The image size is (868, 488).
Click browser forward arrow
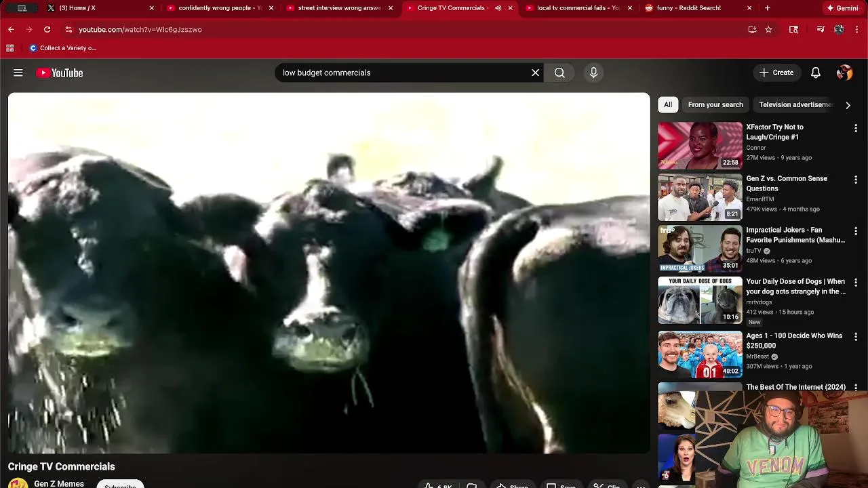click(29, 29)
